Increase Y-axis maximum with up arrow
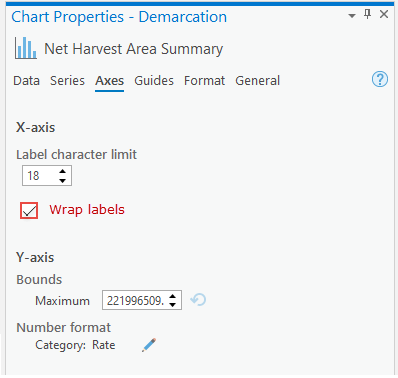Screen dimensions: 398x378 (x=172, y=296)
